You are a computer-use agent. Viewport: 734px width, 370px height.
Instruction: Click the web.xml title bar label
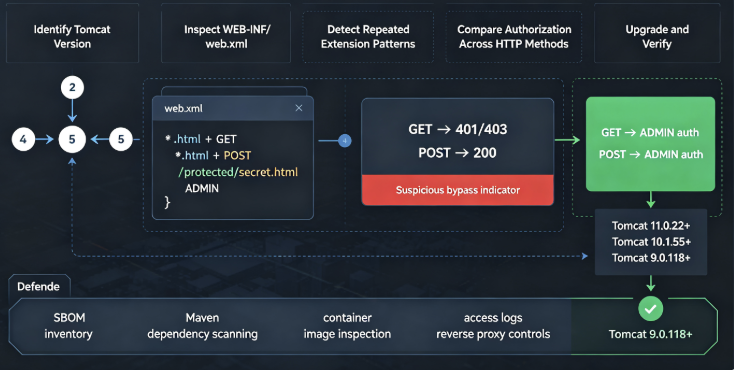184,108
